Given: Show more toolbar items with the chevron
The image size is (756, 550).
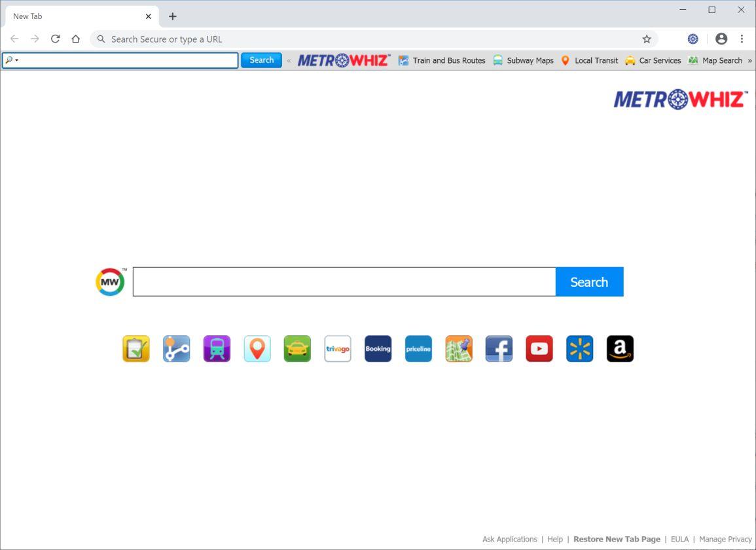Looking at the screenshot, I should [x=749, y=61].
